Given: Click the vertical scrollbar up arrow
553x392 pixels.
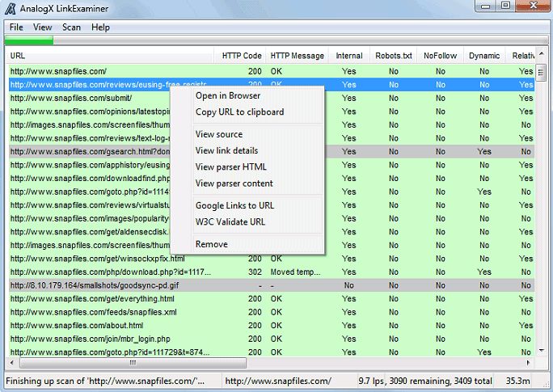Looking at the screenshot, I should (x=541, y=54).
